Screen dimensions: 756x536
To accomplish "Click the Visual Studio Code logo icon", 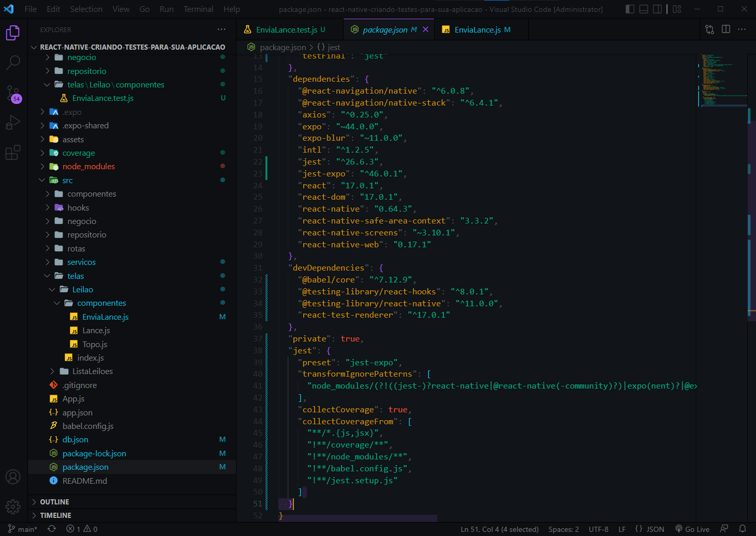I will 9,9.
